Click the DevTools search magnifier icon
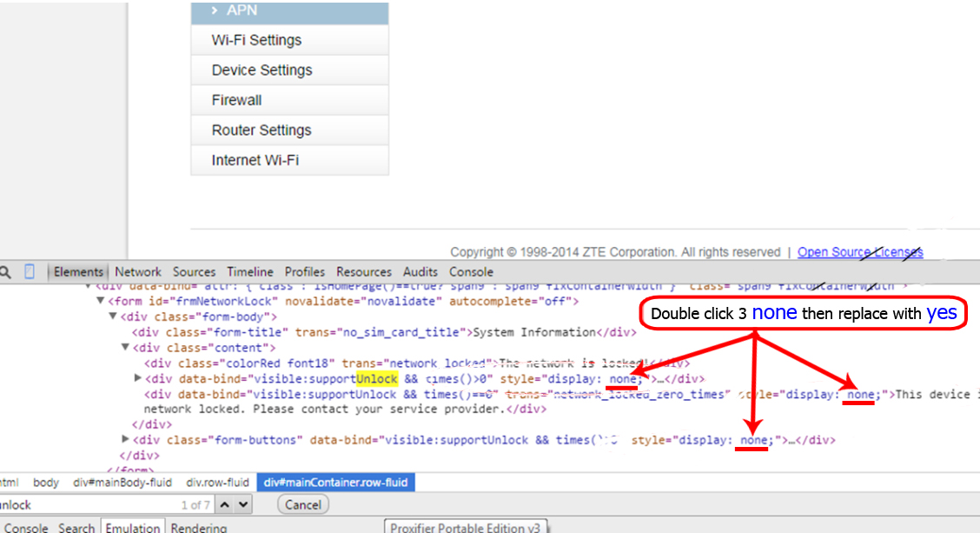 click(x=5, y=272)
